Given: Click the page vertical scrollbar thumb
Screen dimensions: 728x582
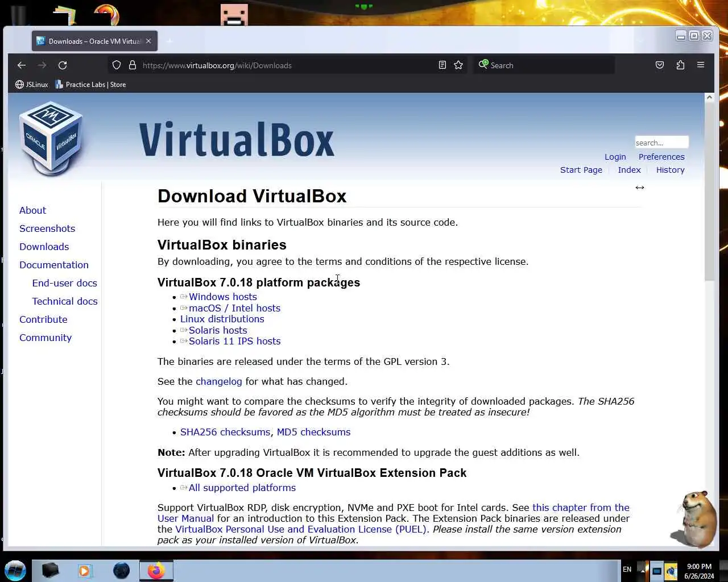Looking at the screenshot, I should click(x=709, y=192).
